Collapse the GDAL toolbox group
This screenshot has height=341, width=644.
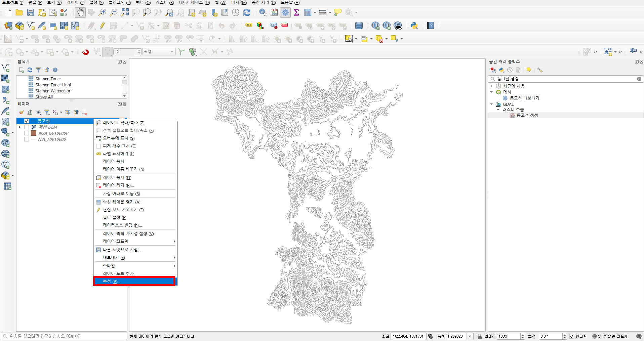point(491,104)
